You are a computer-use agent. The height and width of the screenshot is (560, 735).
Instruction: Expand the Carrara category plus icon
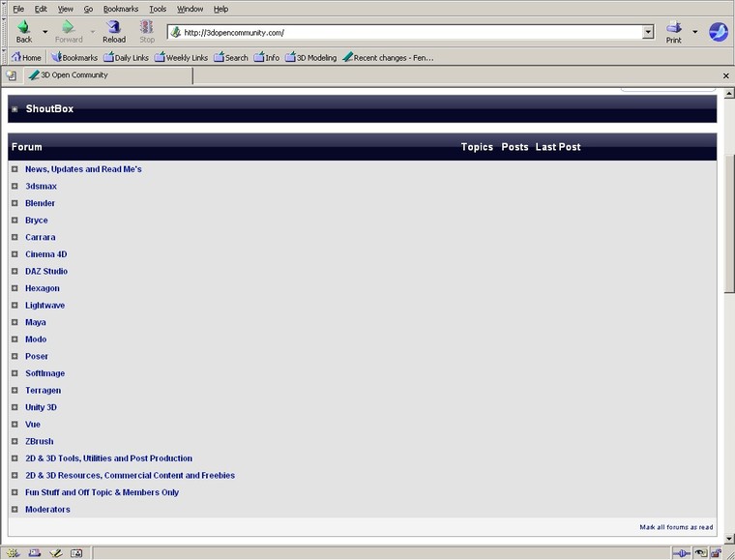coord(15,237)
